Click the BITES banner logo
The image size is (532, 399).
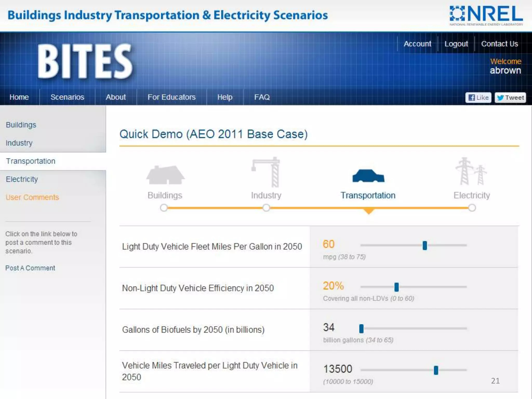point(85,61)
